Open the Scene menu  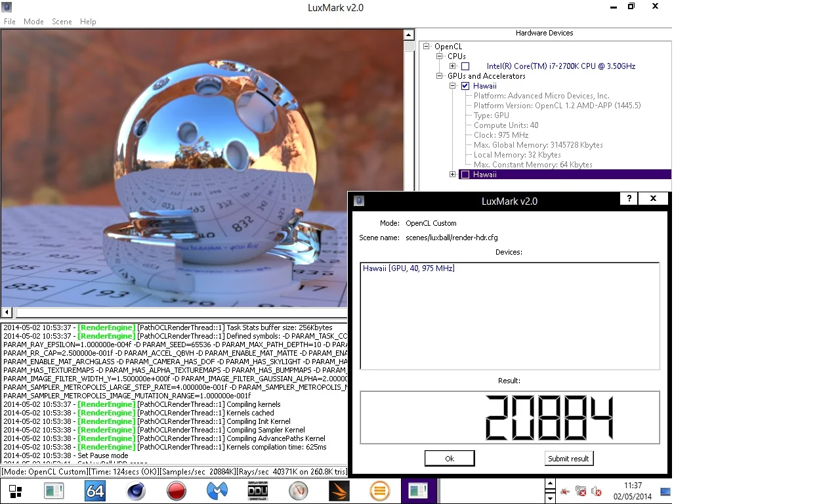click(x=62, y=22)
